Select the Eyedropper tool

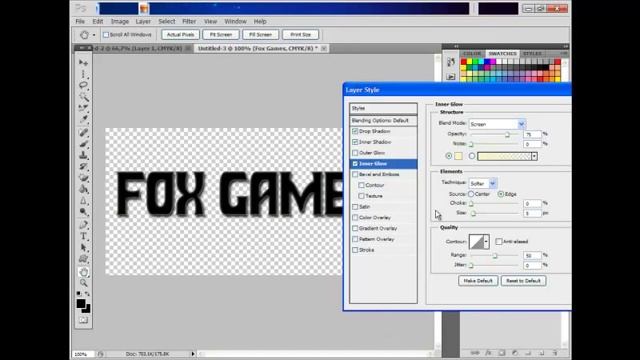click(83, 120)
